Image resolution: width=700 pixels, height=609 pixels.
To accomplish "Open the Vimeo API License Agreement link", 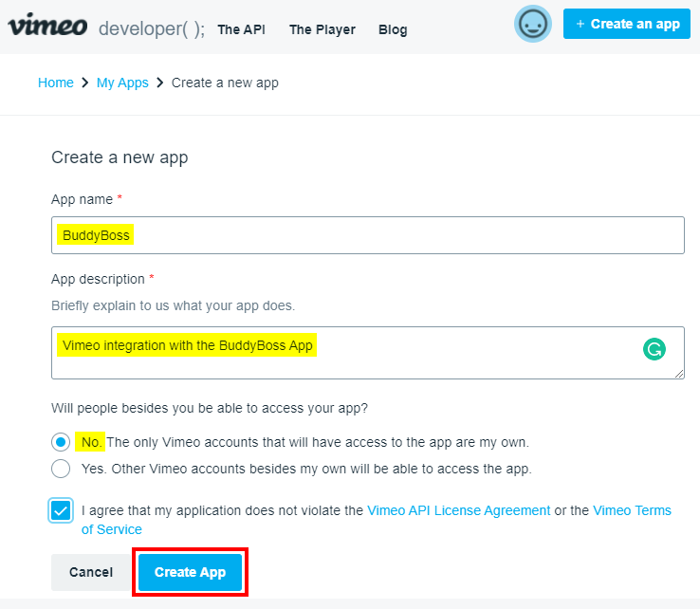I will [458, 510].
